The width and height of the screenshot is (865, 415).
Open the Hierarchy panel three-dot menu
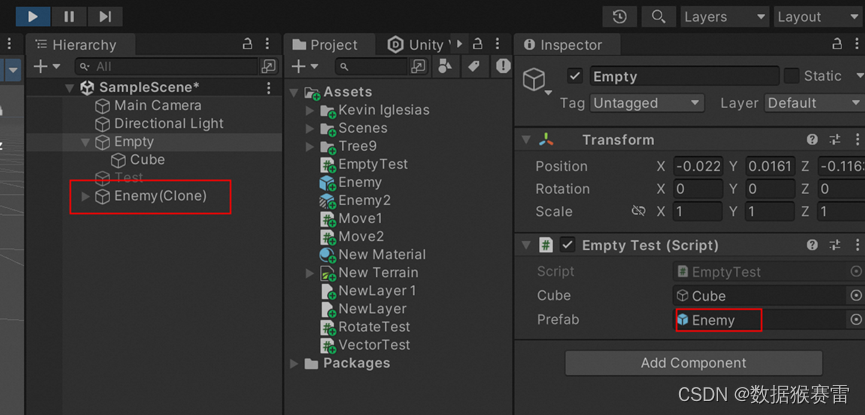[268, 44]
